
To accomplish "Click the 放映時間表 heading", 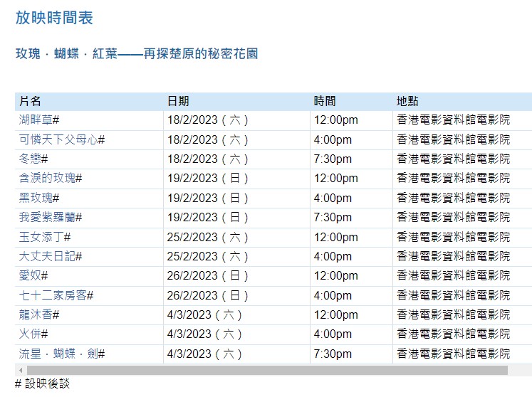I will tap(54, 18).
